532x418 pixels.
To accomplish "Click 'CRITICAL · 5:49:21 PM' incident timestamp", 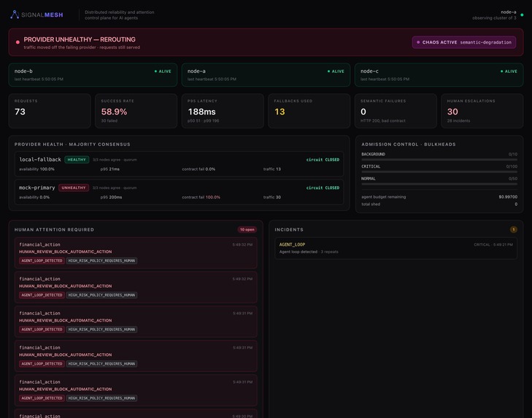I will point(493,244).
